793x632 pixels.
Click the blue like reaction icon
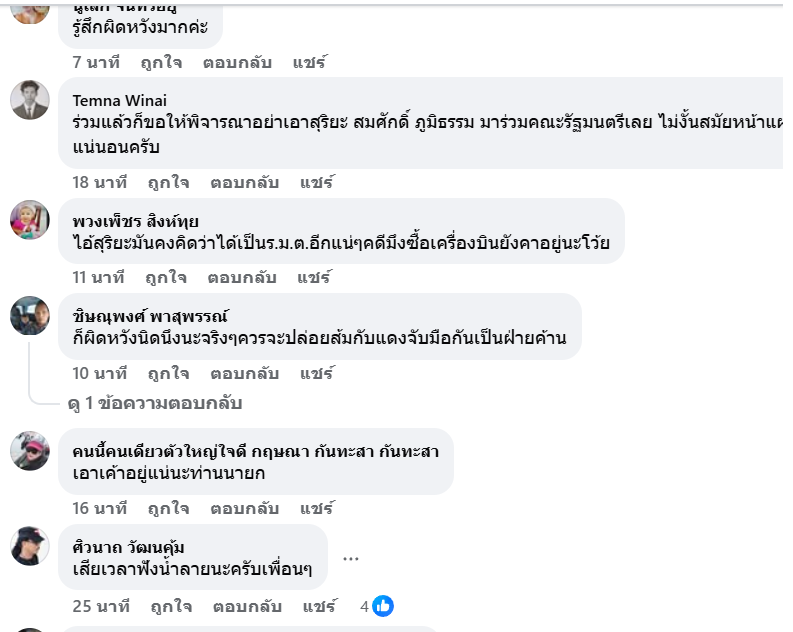click(x=382, y=605)
